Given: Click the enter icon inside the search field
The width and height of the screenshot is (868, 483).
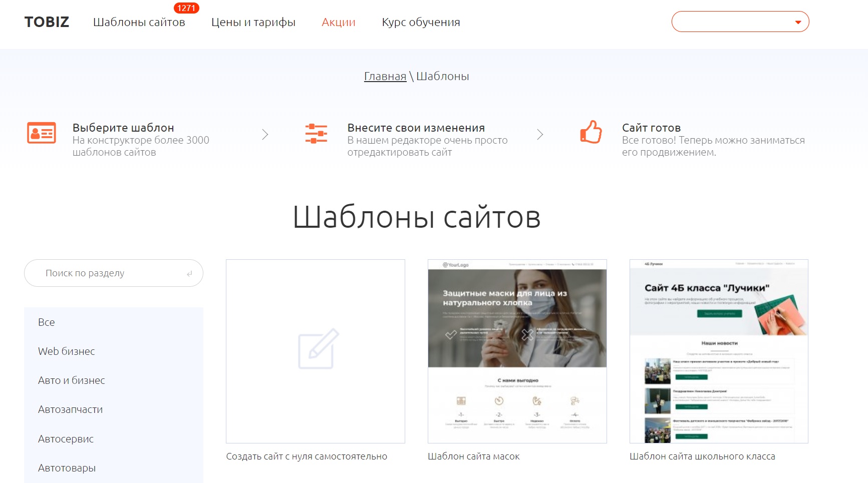Looking at the screenshot, I should [x=189, y=273].
